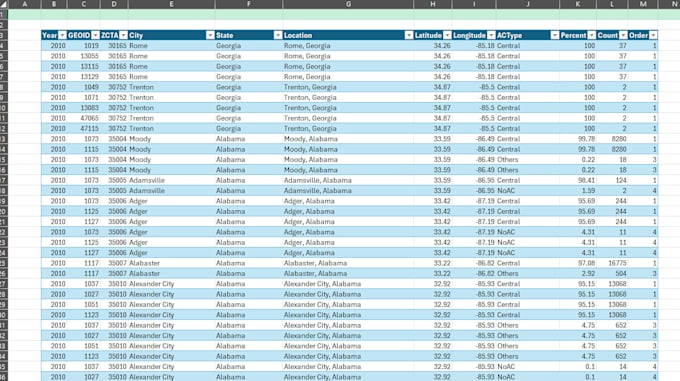Viewport: 680px width, 381px height.
Task: Open the GEOID column filter dropdown
Action: coord(95,36)
